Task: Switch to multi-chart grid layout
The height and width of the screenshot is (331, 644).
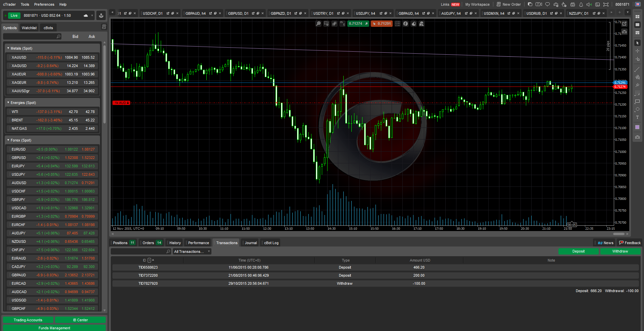Action: [x=637, y=16]
